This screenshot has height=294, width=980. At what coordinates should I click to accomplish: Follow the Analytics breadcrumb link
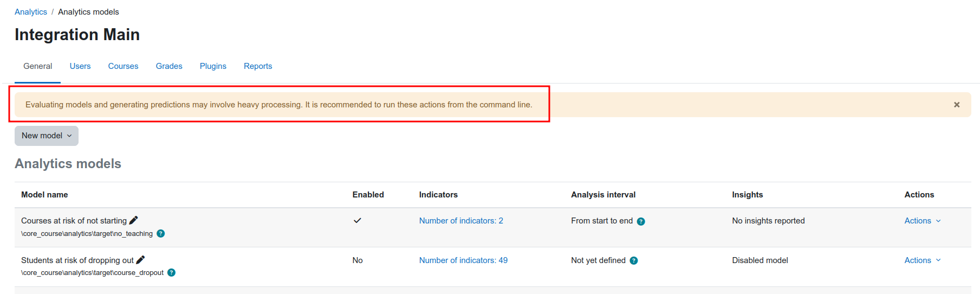click(31, 12)
